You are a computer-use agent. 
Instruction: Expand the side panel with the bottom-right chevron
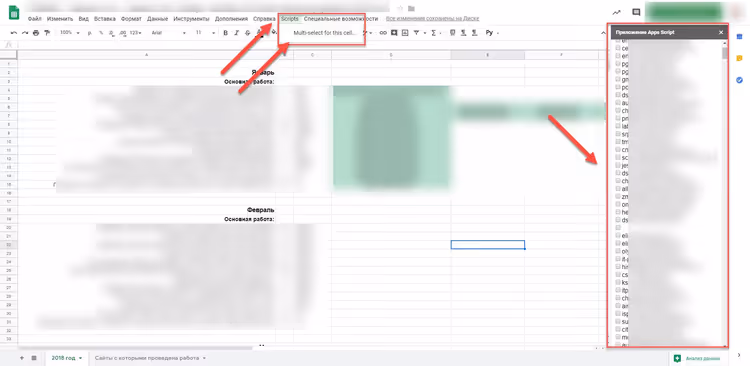[x=739, y=355]
